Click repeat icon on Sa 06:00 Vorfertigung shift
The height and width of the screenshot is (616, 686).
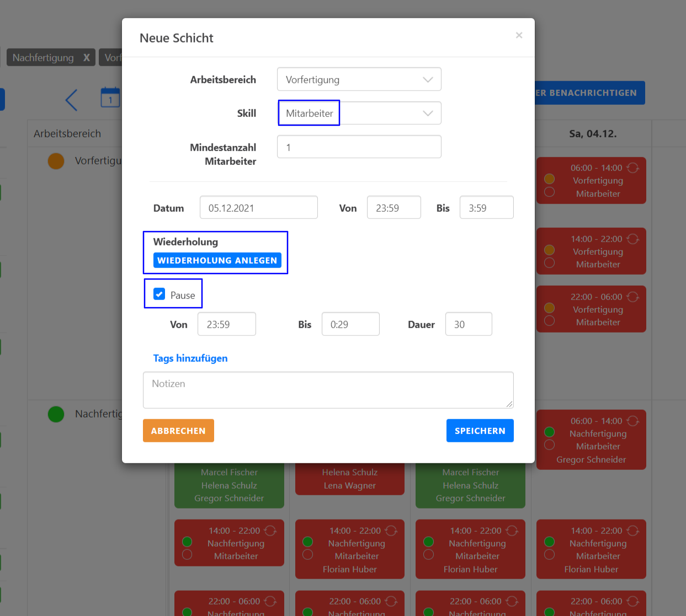pos(632,168)
